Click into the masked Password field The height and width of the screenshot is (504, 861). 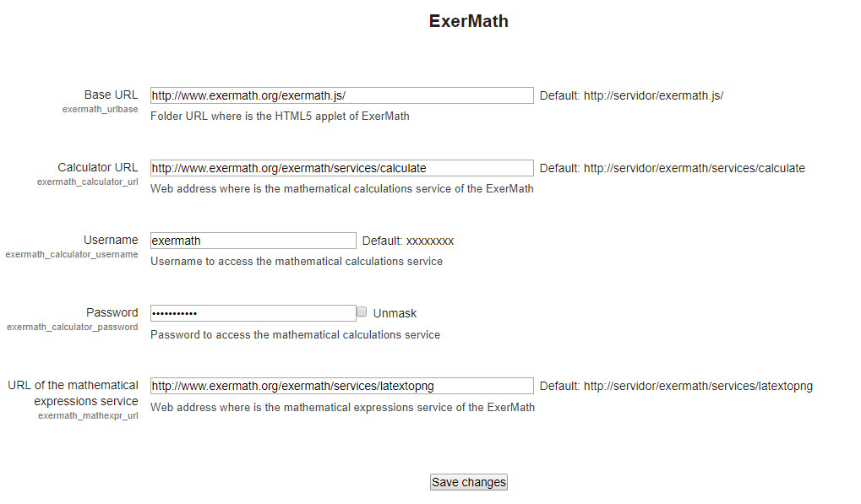(x=253, y=313)
